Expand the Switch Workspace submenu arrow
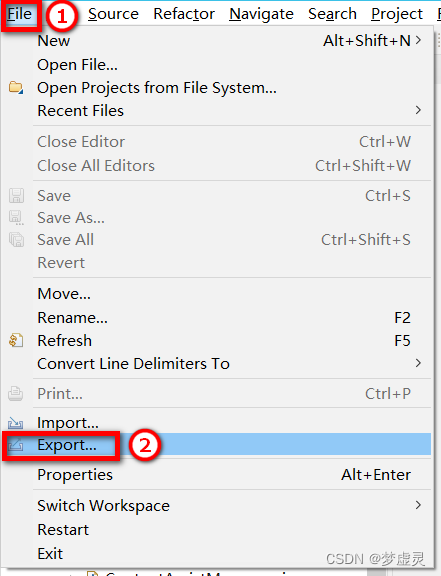 pos(418,505)
